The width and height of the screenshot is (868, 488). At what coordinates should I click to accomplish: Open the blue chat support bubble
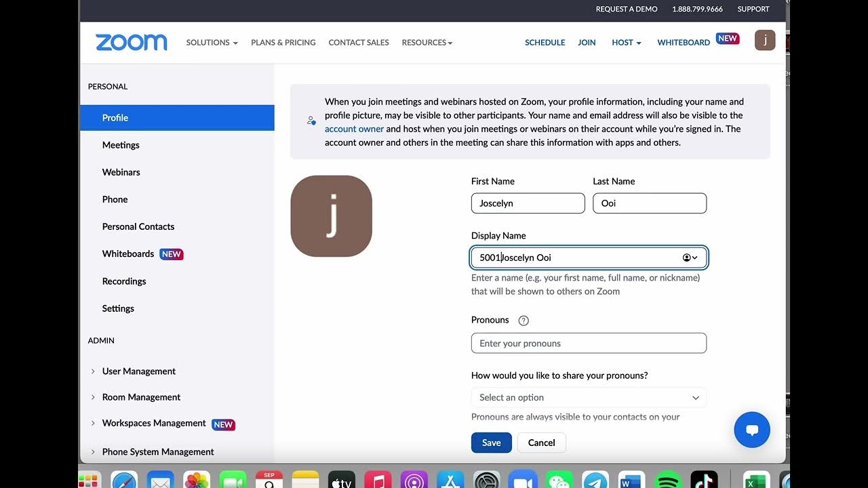coord(752,430)
